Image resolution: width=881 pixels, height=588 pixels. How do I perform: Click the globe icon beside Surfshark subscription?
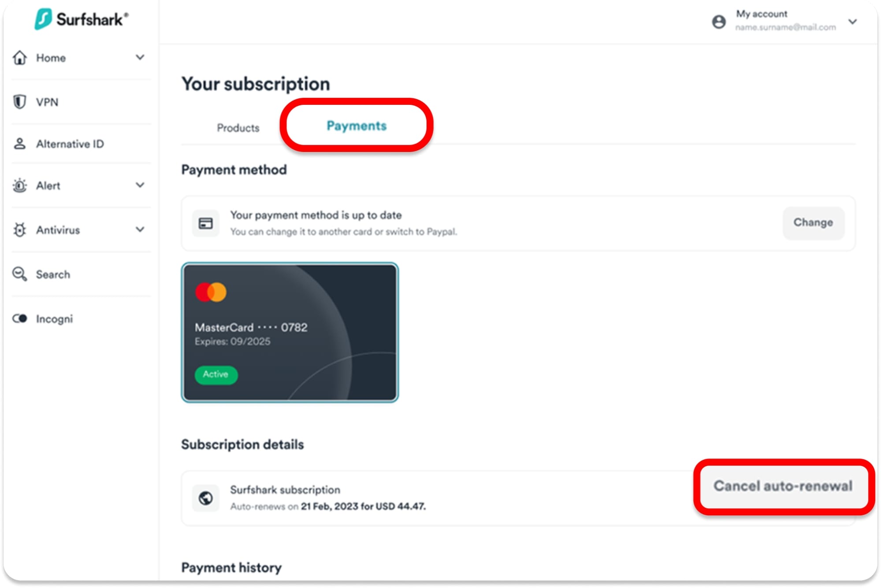pos(205,497)
